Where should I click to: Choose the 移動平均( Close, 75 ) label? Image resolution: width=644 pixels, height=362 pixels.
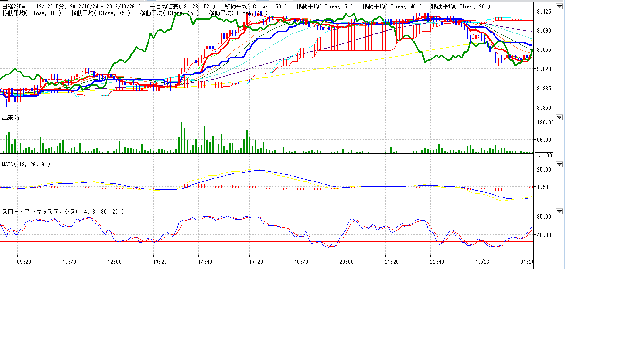(x=100, y=13)
